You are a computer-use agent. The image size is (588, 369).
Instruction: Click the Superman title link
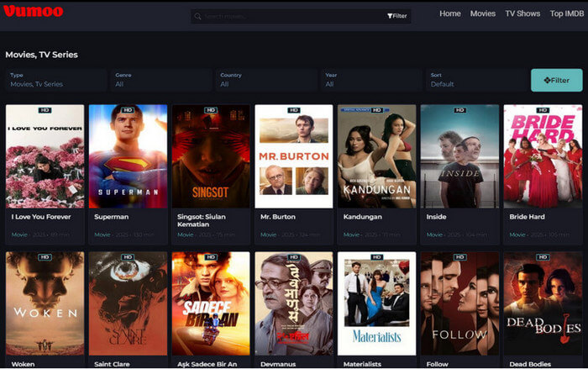pyautogui.click(x=112, y=217)
